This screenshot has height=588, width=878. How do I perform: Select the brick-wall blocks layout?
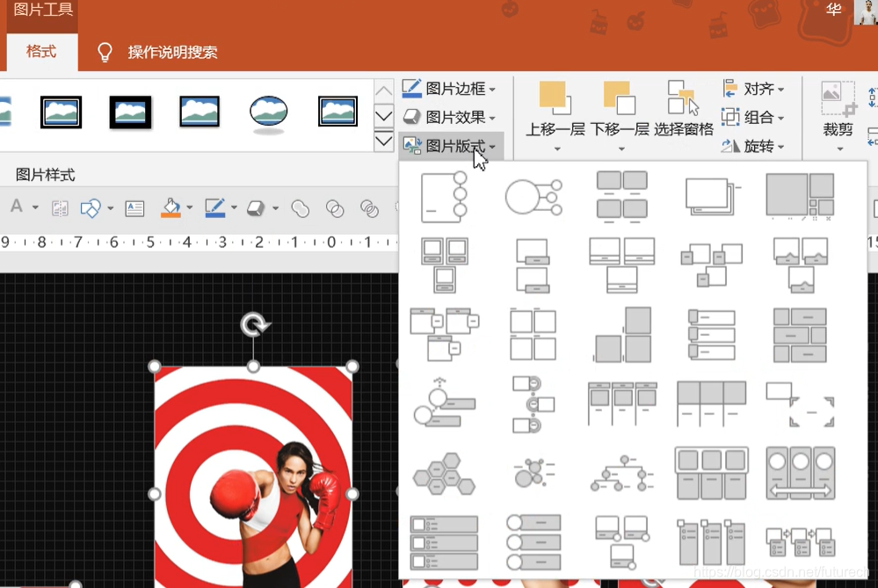click(x=800, y=335)
